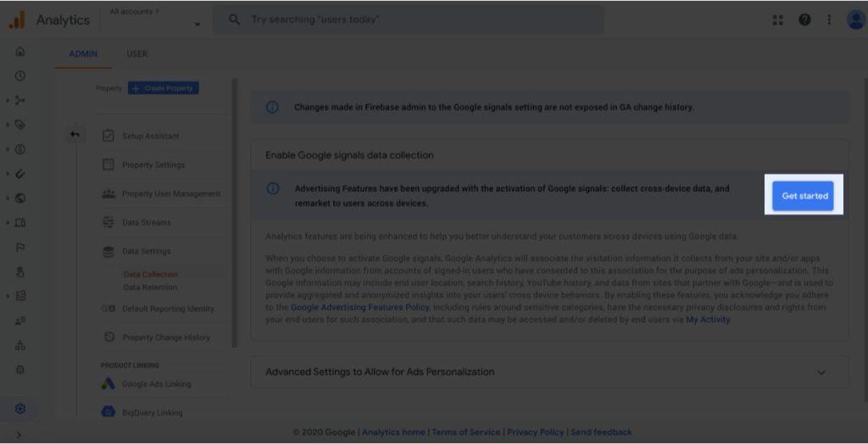This screenshot has width=868, height=444.
Task: Open the Help question mark icon
Action: pos(804,20)
